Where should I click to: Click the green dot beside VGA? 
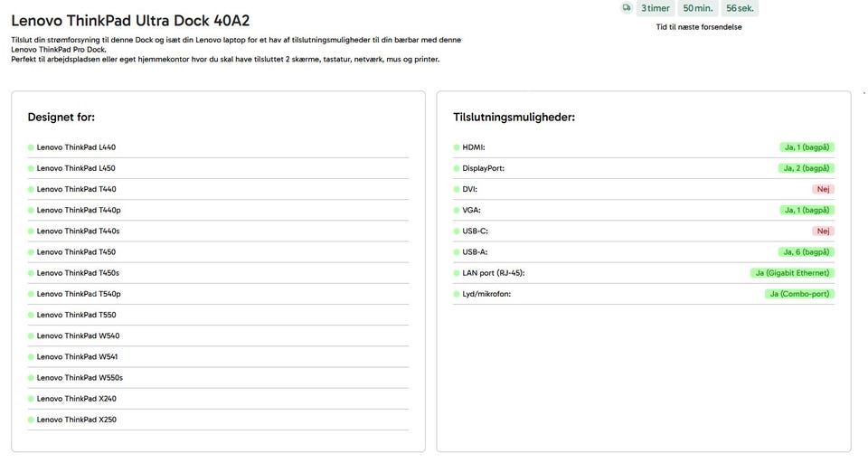click(x=457, y=211)
